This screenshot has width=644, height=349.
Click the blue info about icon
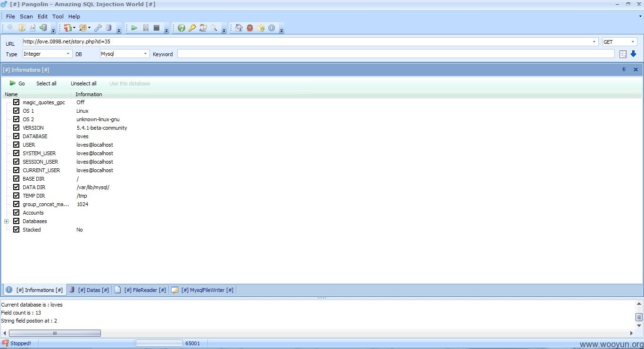(272, 28)
